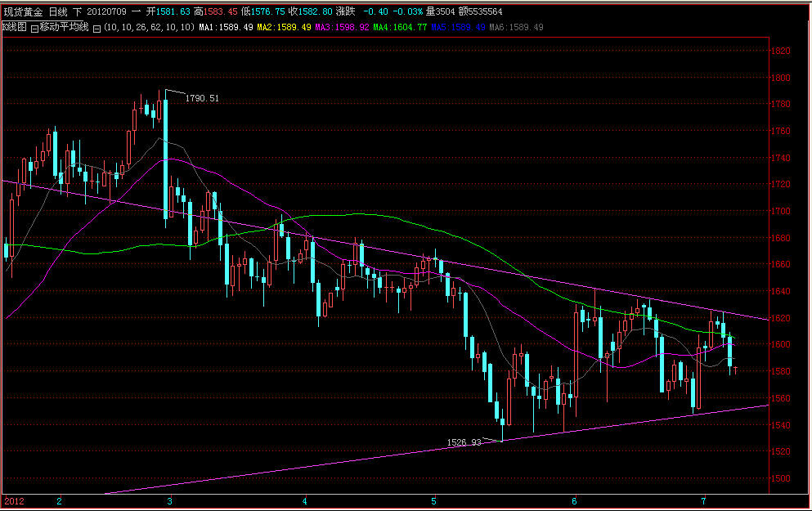Screen dimensions: 812x511
Task: Click the 1800 price axis label
Action: [x=781, y=78]
